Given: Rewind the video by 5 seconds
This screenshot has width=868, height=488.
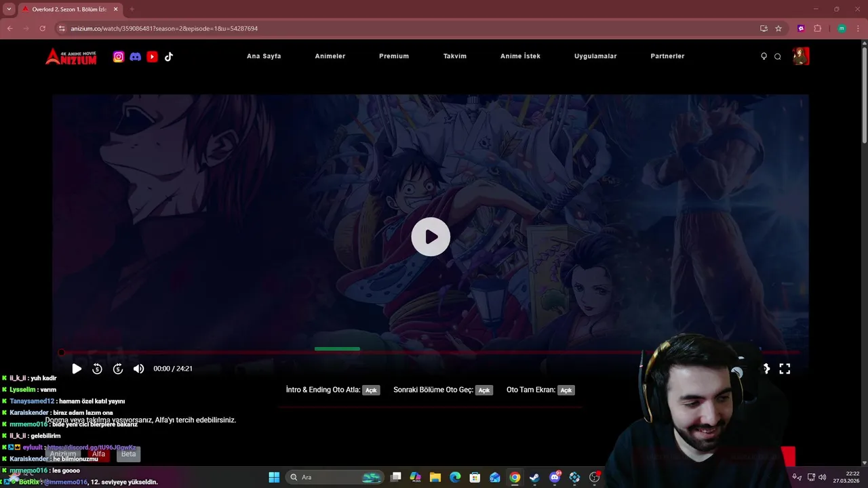Looking at the screenshot, I should [97, 369].
